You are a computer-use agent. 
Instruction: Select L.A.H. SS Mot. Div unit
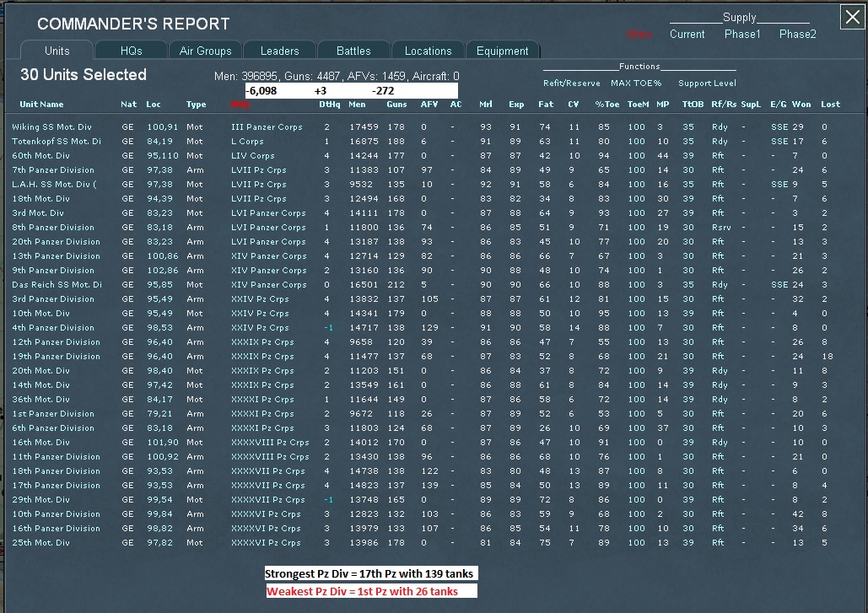(54, 184)
